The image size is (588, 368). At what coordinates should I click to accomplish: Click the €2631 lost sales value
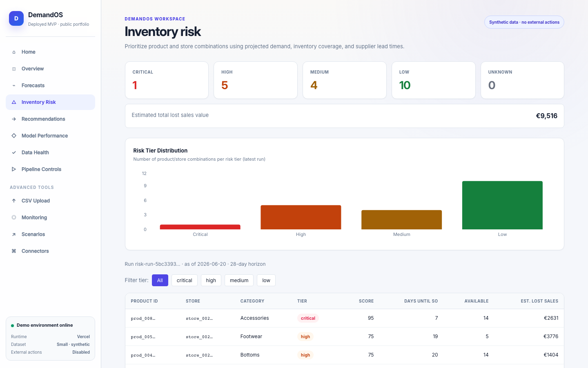[551, 318]
